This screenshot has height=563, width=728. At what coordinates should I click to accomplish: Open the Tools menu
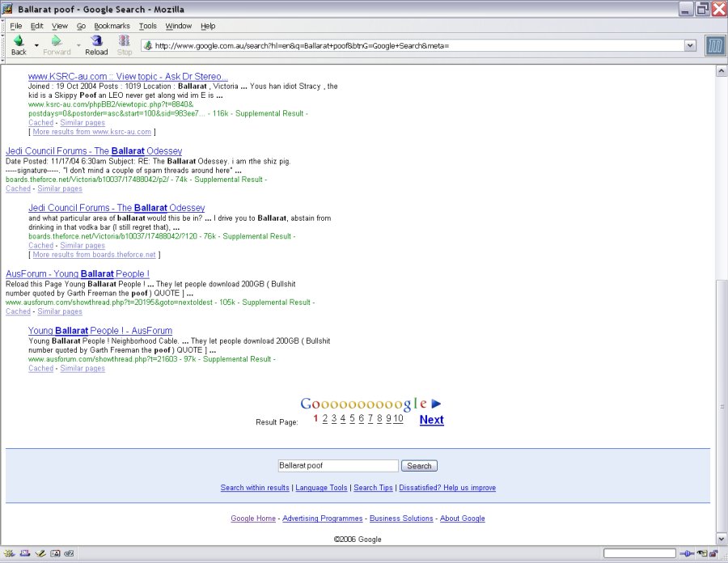148,26
